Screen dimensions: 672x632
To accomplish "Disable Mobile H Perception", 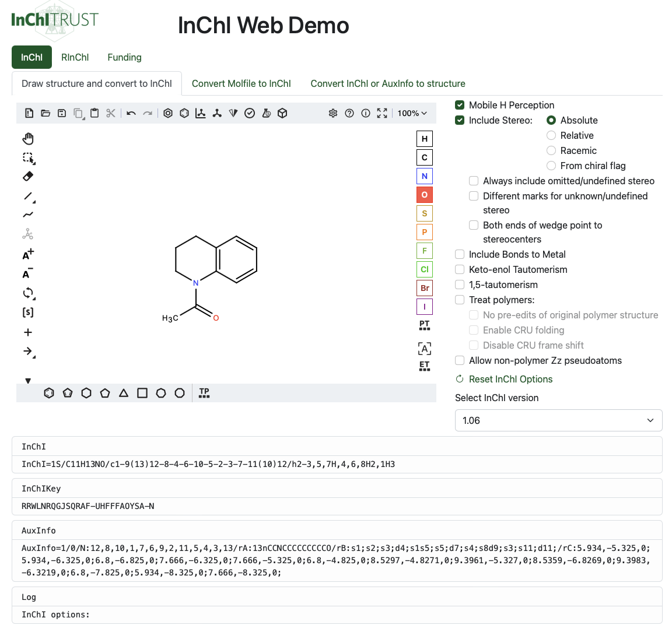I will (x=460, y=106).
